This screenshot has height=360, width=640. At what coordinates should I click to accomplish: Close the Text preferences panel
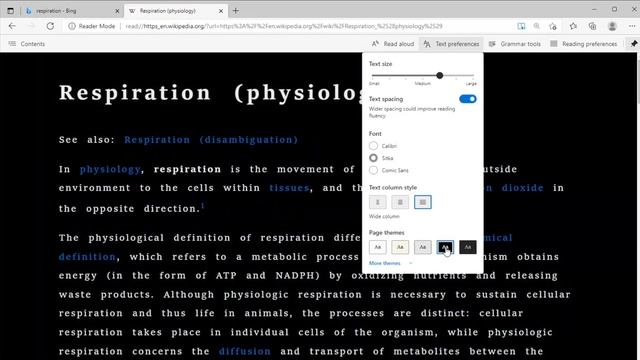451,44
